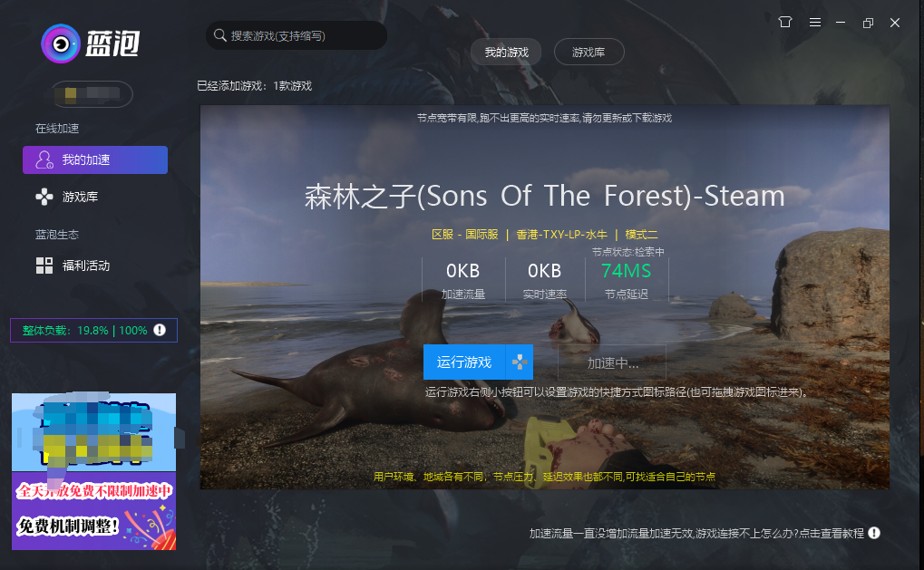Click the info icon beside 整体负载
This screenshot has height=570, width=924.
coord(160,330)
